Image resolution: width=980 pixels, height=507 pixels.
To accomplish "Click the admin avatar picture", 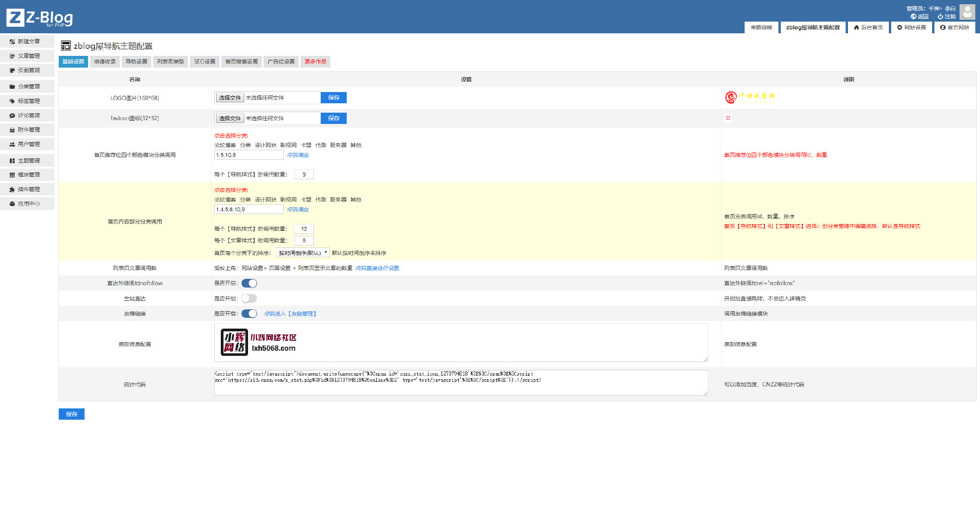I will point(967,12).
